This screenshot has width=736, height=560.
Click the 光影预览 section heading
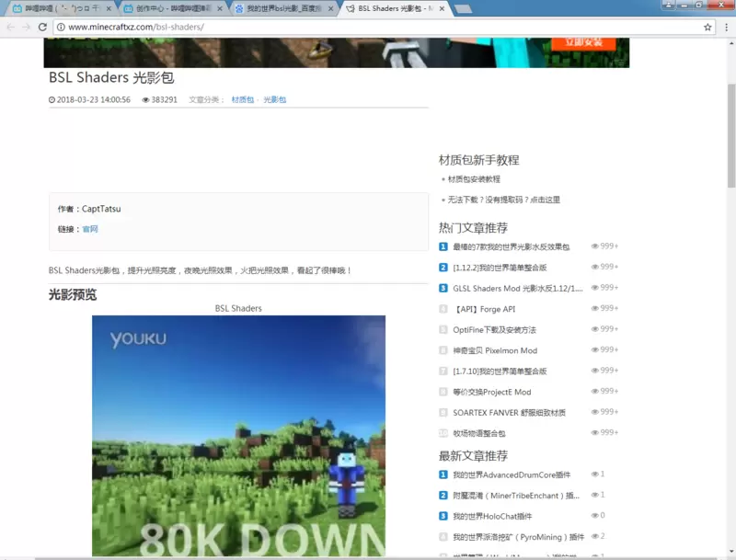pos(73,295)
